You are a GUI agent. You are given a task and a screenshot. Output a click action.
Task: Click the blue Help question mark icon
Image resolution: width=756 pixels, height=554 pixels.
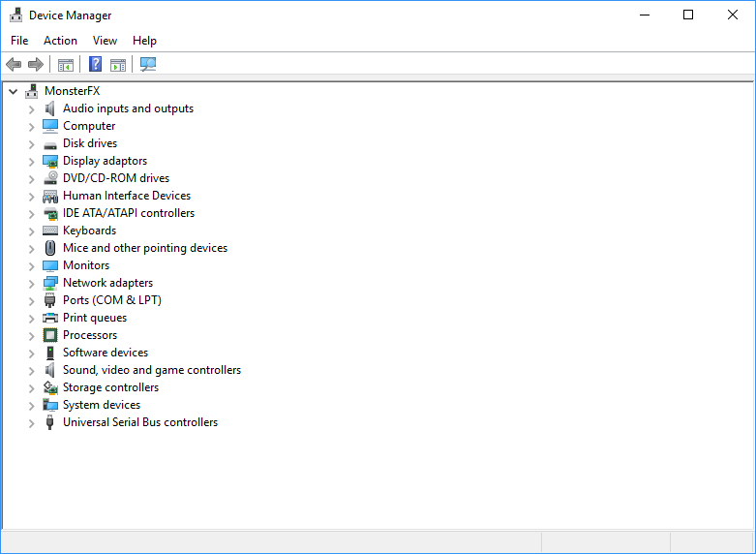point(95,65)
